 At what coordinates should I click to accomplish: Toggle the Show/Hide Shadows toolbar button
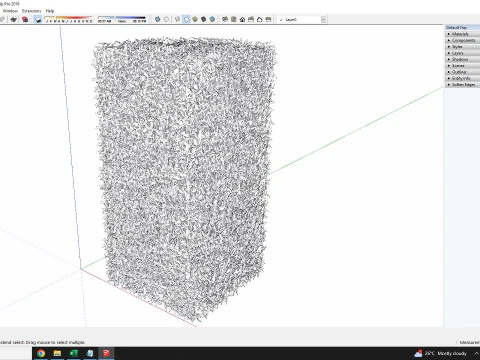pos(38,19)
